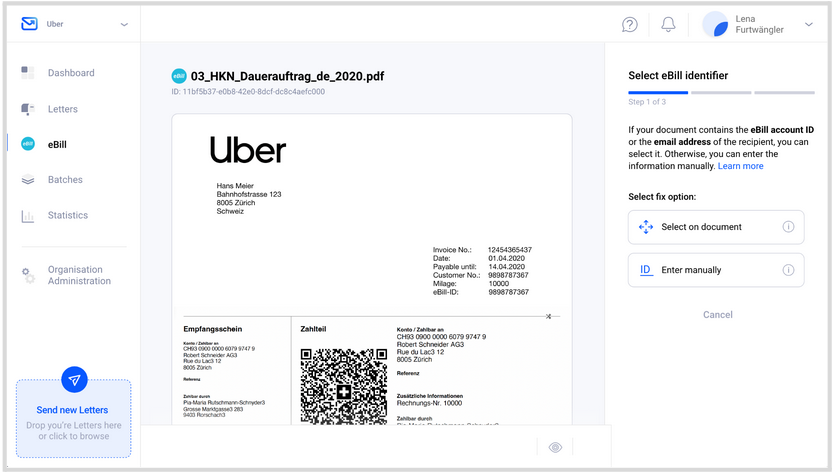Click the Zahlteil heading
Screen dimensions: 834x474
pyautogui.click(x=313, y=329)
